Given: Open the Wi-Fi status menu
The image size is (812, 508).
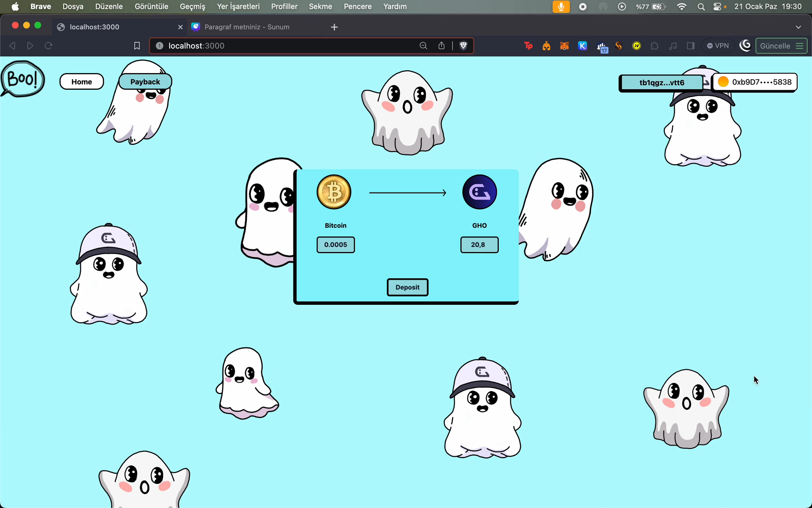Looking at the screenshot, I should pos(682,7).
